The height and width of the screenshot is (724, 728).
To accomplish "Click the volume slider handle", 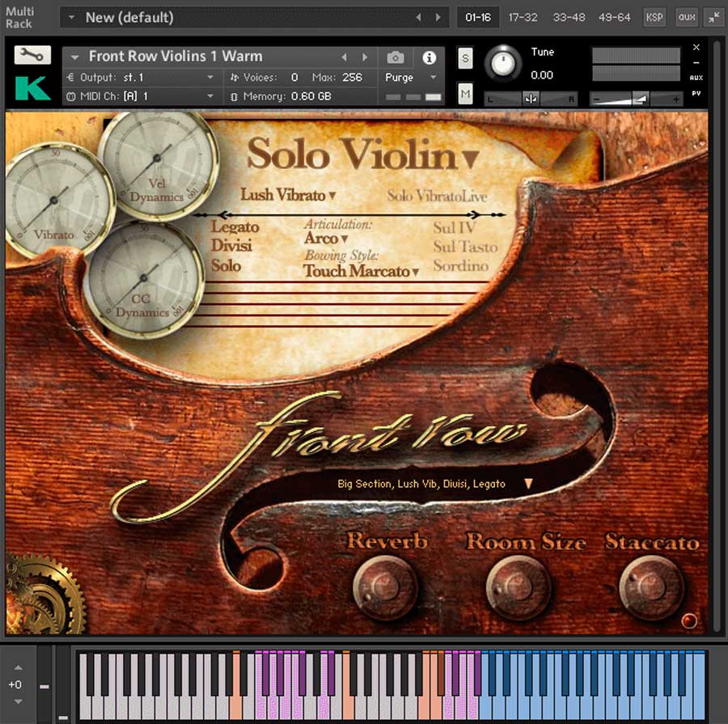I will point(641,99).
